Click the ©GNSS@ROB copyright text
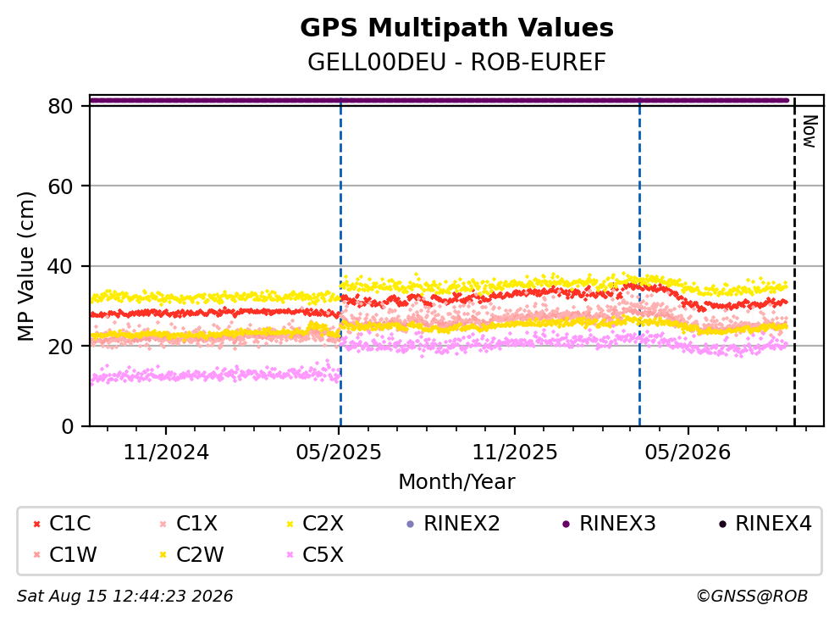The image size is (840, 622). [x=752, y=597]
